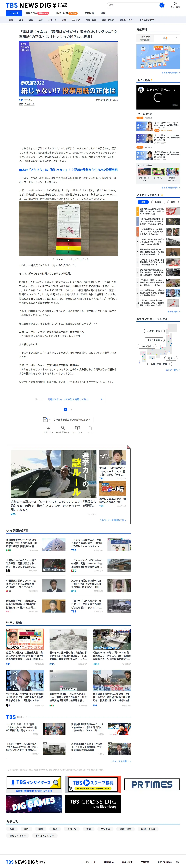Expand the weather forecast arrow for 東京都港区
Image resolution: width=186 pixels, height=868 pixels.
click(177, 38)
